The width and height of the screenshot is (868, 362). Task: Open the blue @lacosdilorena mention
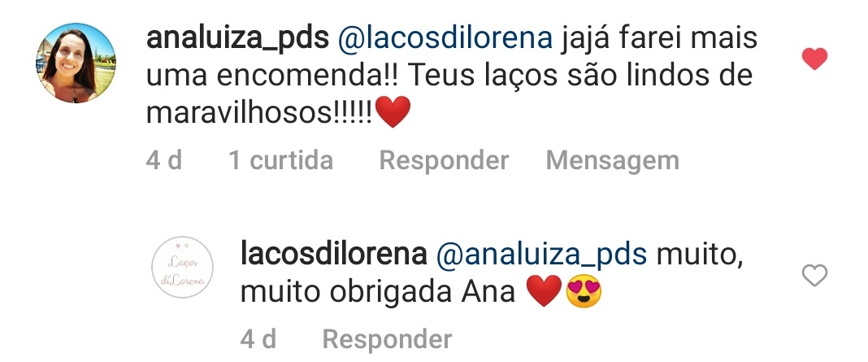pyautogui.click(x=445, y=38)
